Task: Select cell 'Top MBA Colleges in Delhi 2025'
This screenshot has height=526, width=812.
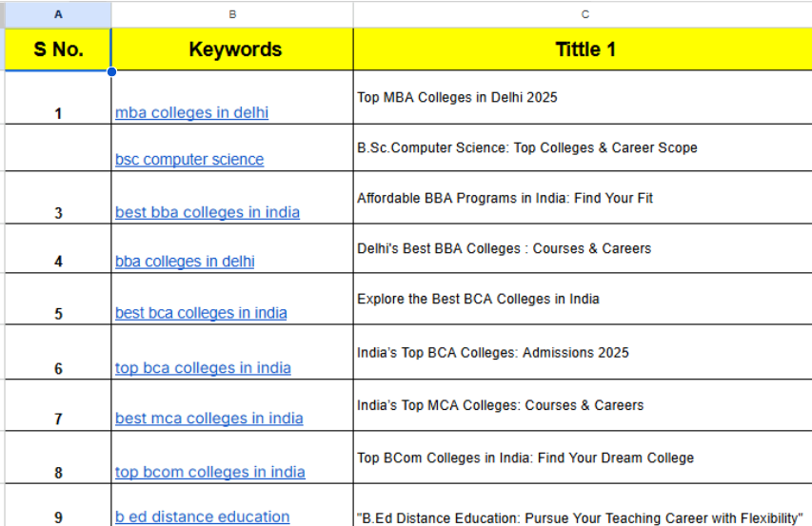Action: (x=583, y=97)
